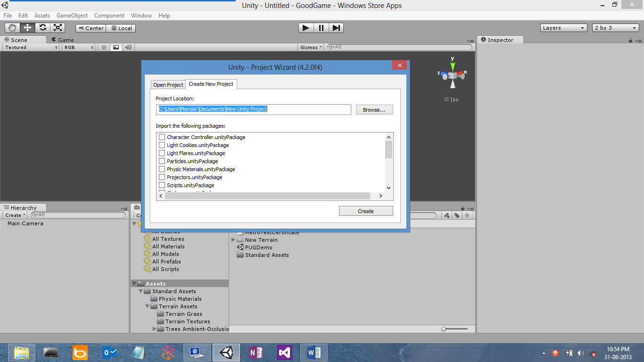Image resolution: width=644 pixels, height=362 pixels.
Task: Select the Hand tool in Unity toolbar
Action: tap(12, 28)
